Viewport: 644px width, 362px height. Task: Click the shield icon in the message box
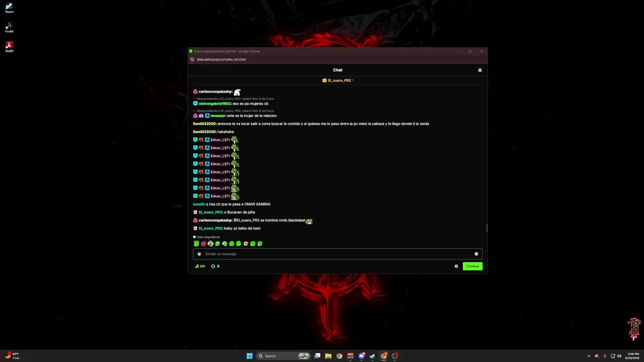(x=199, y=254)
